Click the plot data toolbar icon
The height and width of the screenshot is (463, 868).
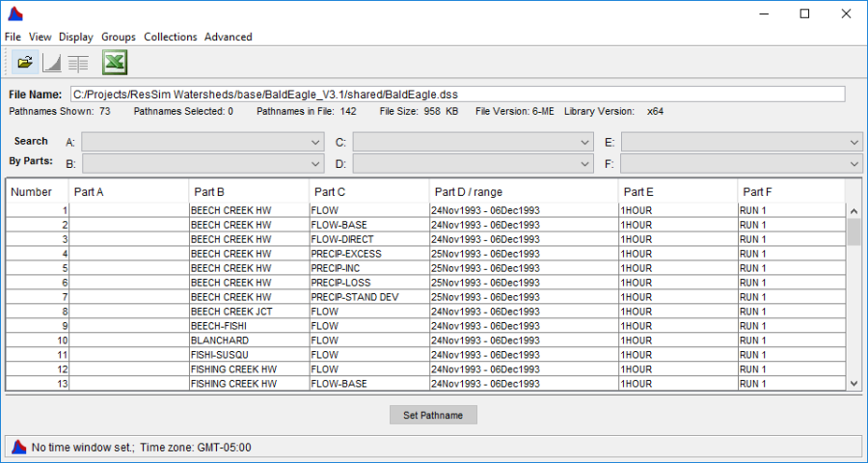click(51, 63)
